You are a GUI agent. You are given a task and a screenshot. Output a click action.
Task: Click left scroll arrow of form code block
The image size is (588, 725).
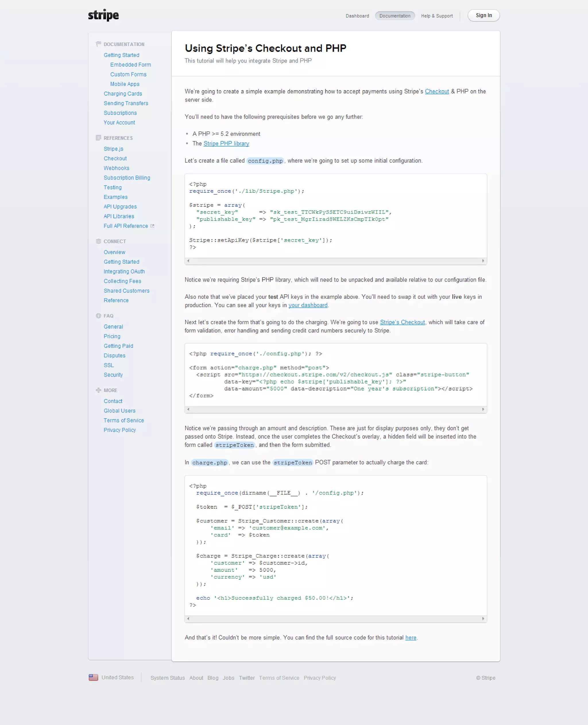pos(188,409)
